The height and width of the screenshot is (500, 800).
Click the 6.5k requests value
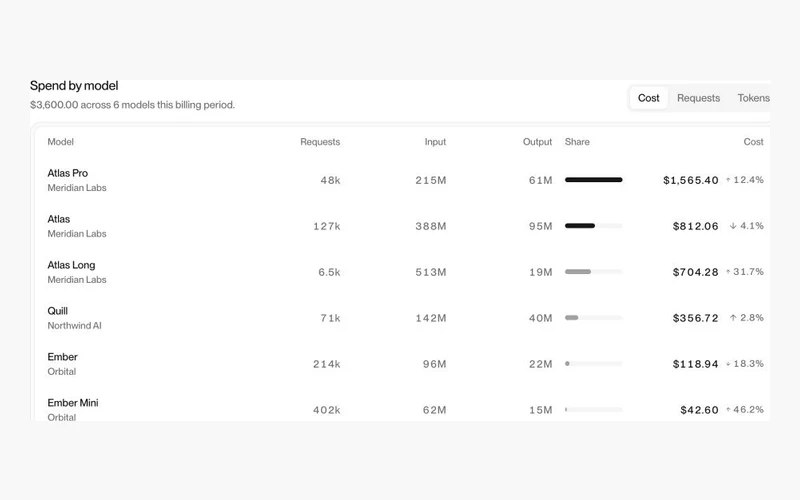(x=329, y=272)
